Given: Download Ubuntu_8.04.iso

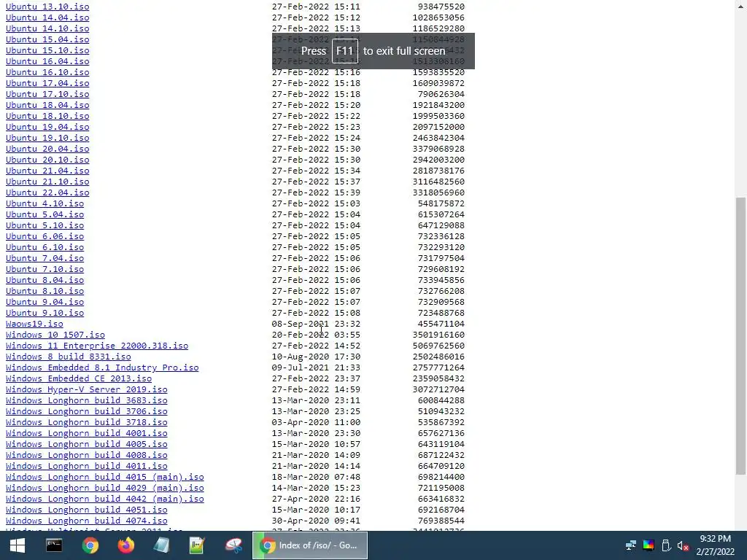Looking at the screenshot, I should pyautogui.click(x=44, y=281).
